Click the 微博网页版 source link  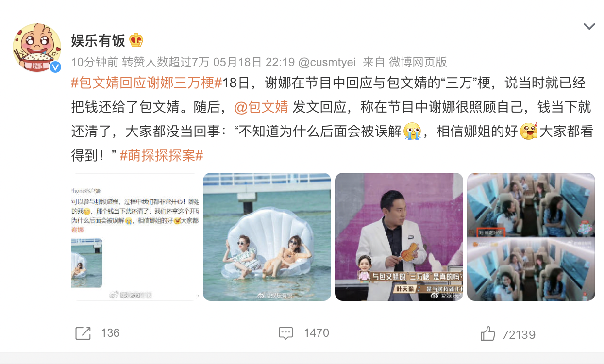pos(418,62)
